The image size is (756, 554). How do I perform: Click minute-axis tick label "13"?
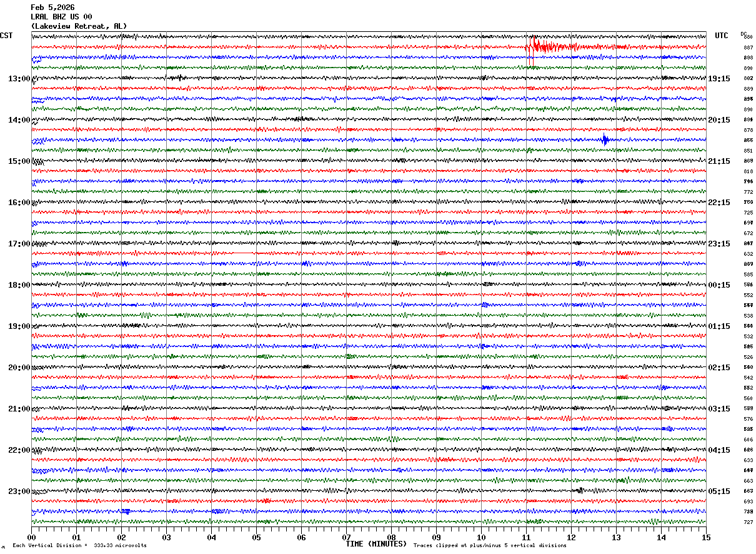(x=616, y=537)
